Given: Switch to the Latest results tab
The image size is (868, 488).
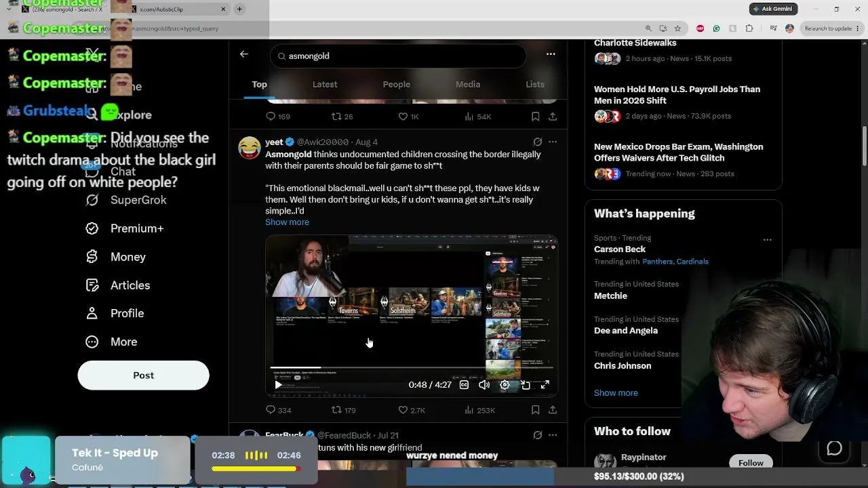Looking at the screenshot, I should [325, 84].
